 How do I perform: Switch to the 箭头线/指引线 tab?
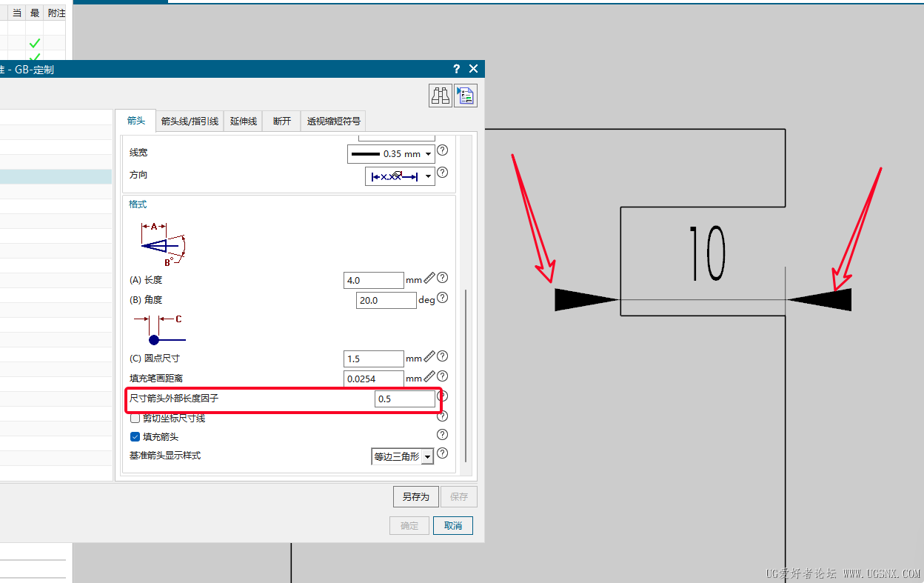click(190, 121)
